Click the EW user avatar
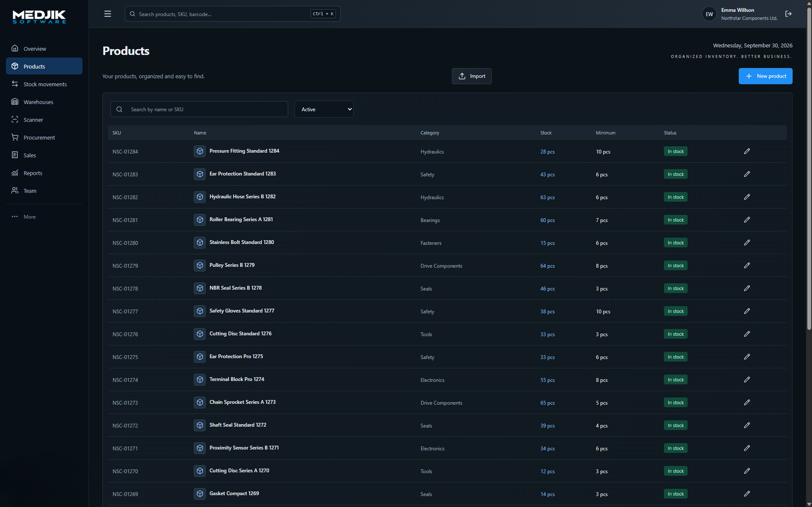The width and height of the screenshot is (812, 507). [x=709, y=14]
